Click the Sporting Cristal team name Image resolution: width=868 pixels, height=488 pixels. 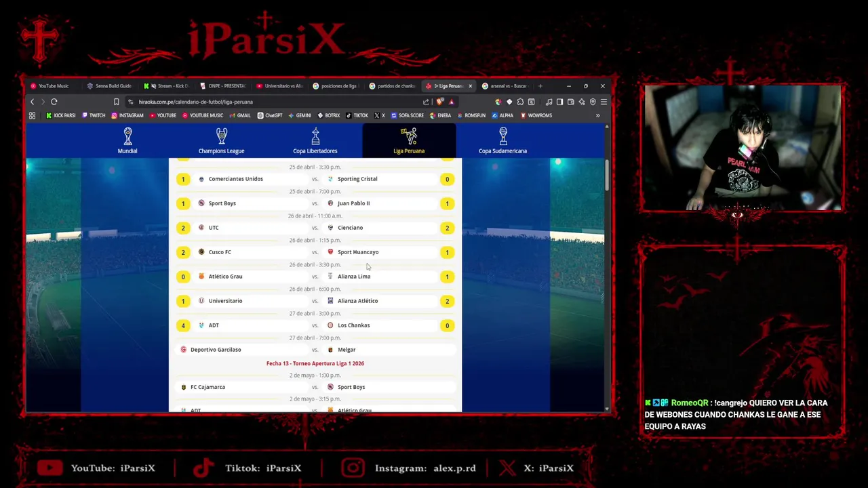click(x=357, y=179)
